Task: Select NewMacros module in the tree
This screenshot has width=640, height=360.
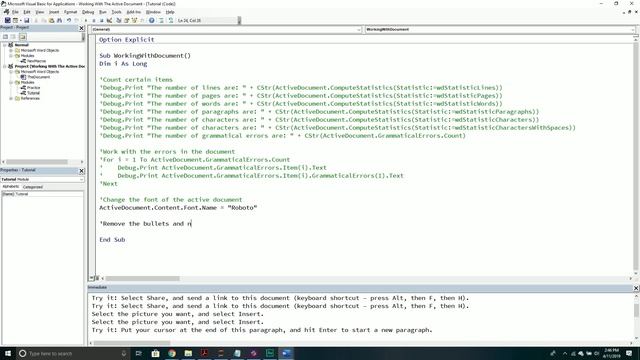Action: [36, 61]
